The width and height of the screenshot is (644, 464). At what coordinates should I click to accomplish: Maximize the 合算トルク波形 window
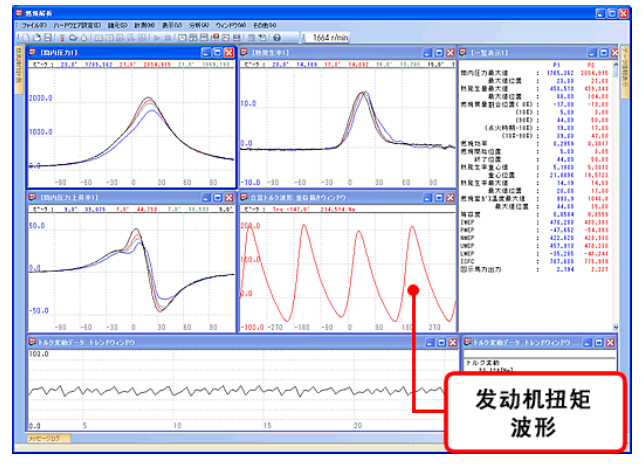coord(439,198)
